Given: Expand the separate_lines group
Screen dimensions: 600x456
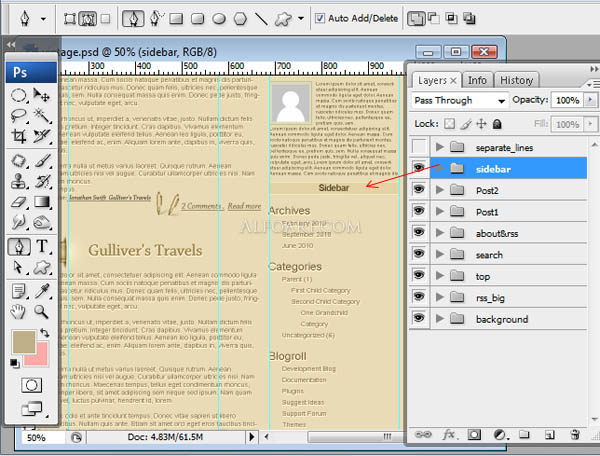Looking at the screenshot, I should [x=440, y=147].
